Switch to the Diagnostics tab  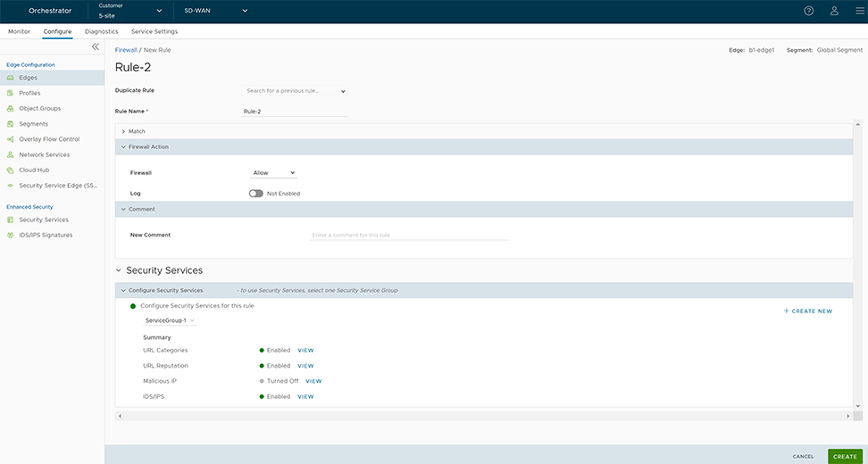[x=101, y=31]
